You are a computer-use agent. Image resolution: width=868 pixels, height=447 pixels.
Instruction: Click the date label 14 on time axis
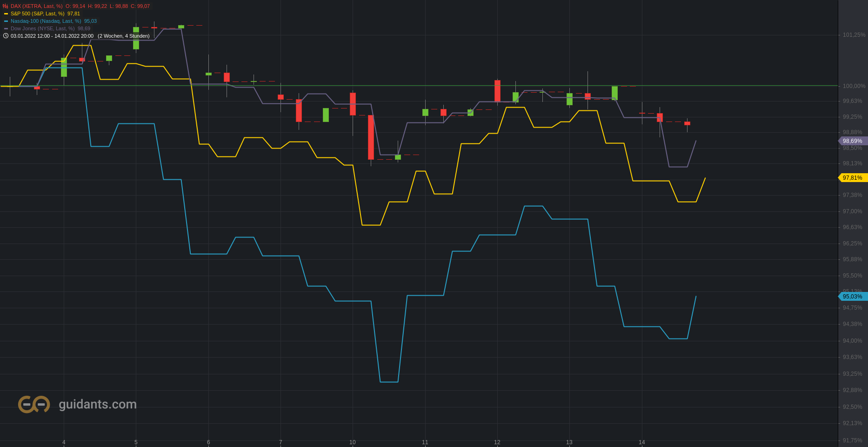642,442
